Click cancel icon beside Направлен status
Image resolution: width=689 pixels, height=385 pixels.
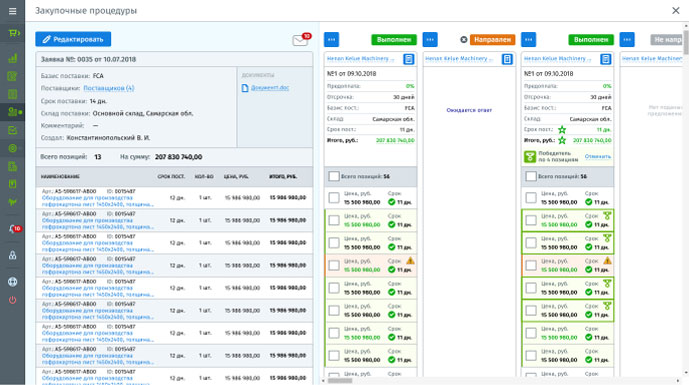click(464, 40)
